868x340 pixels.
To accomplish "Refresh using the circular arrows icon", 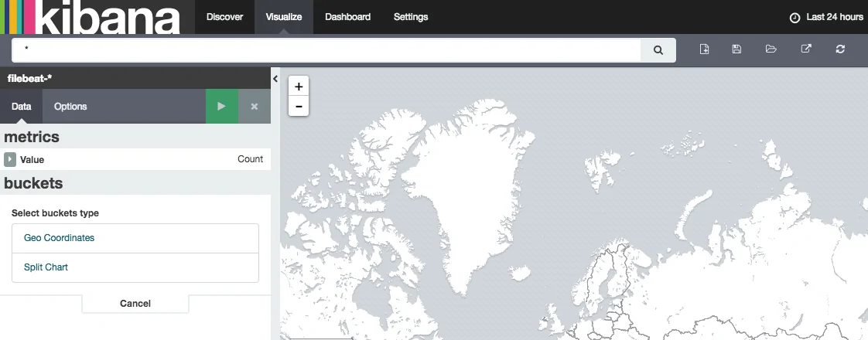I will 840,49.
